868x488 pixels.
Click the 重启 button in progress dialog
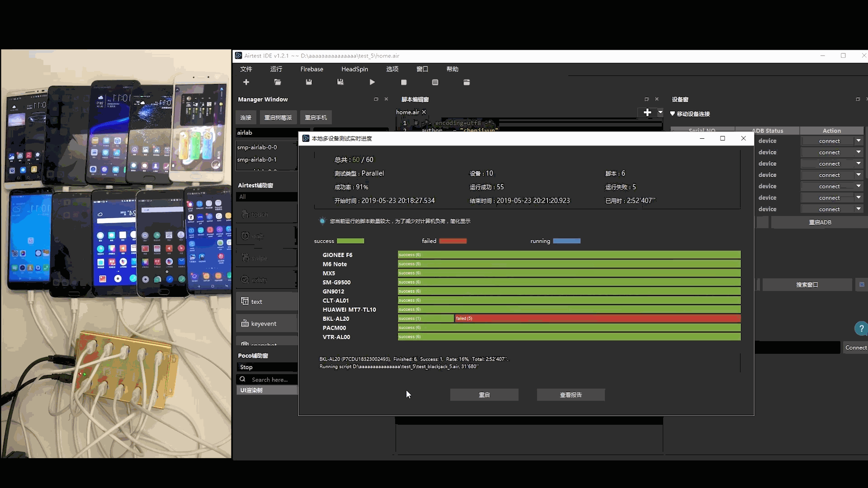tap(484, 394)
